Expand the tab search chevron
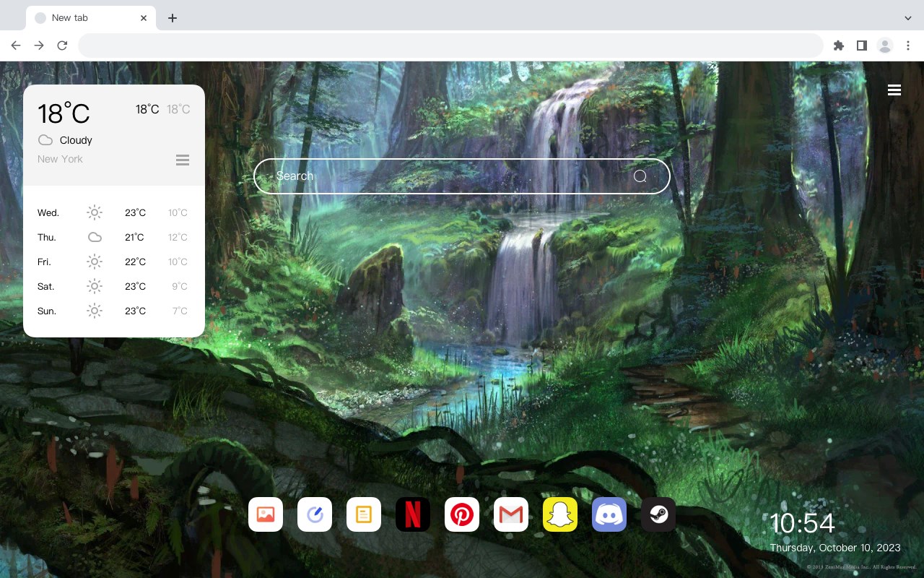This screenshot has width=924, height=578. [908, 18]
